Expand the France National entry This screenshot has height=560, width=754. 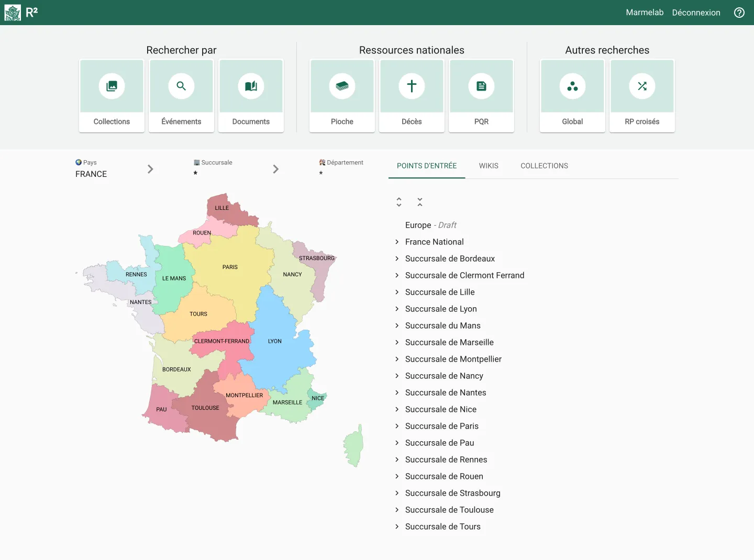pos(396,242)
